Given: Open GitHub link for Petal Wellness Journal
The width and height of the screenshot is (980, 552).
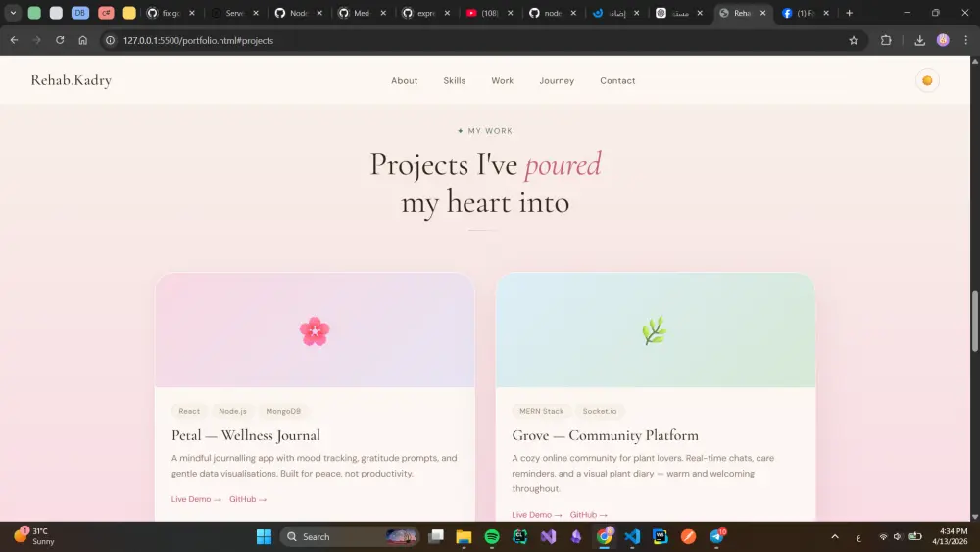Looking at the screenshot, I should (248, 499).
